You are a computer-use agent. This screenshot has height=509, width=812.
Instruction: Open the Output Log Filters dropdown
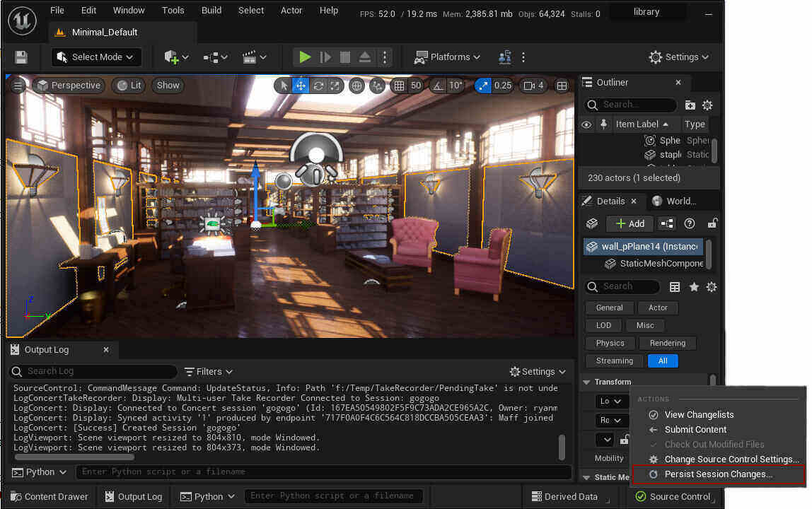tap(208, 372)
